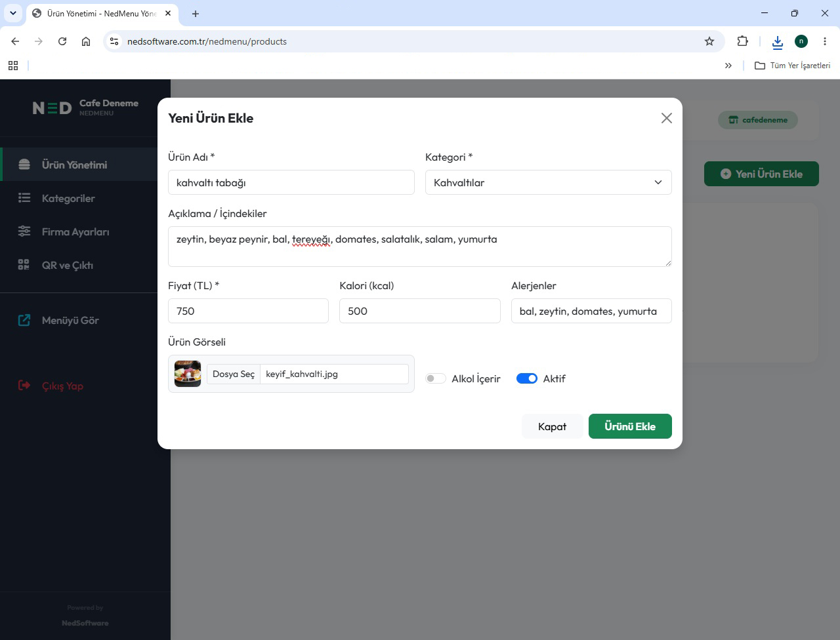
Task: Click the Kapat button
Action: tap(552, 426)
